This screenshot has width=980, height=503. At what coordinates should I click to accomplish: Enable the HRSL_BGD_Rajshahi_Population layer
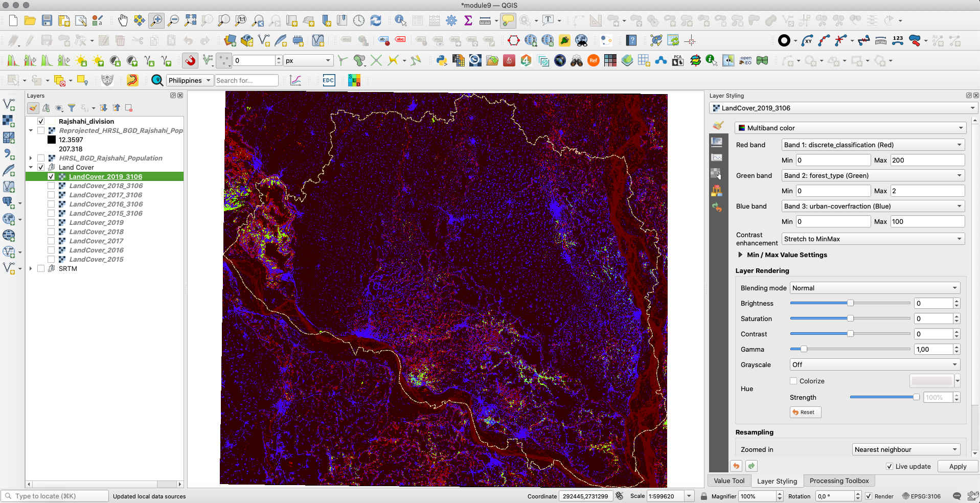(x=41, y=158)
